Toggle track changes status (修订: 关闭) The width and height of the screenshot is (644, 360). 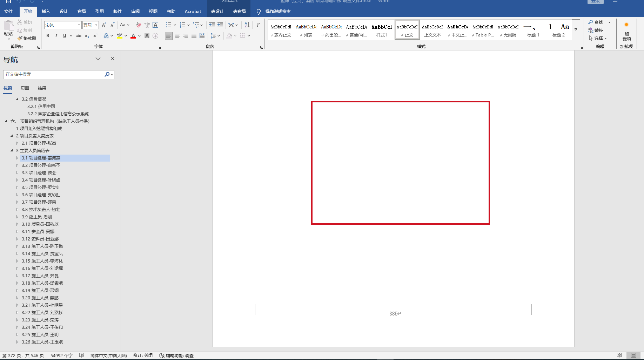(143, 355)
